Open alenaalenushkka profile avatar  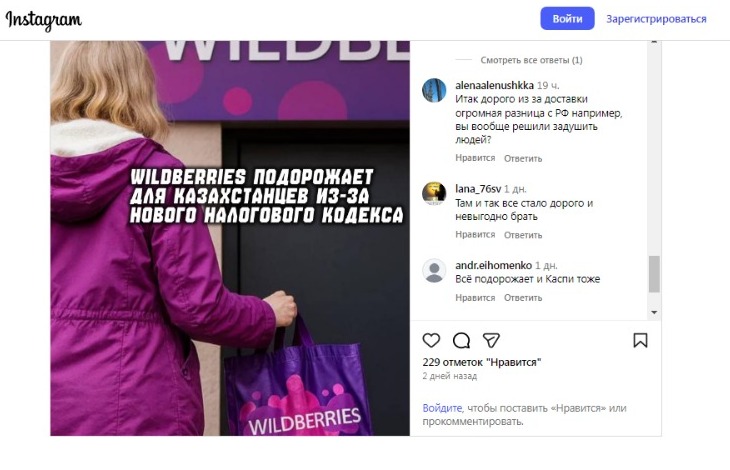[434, 90]
